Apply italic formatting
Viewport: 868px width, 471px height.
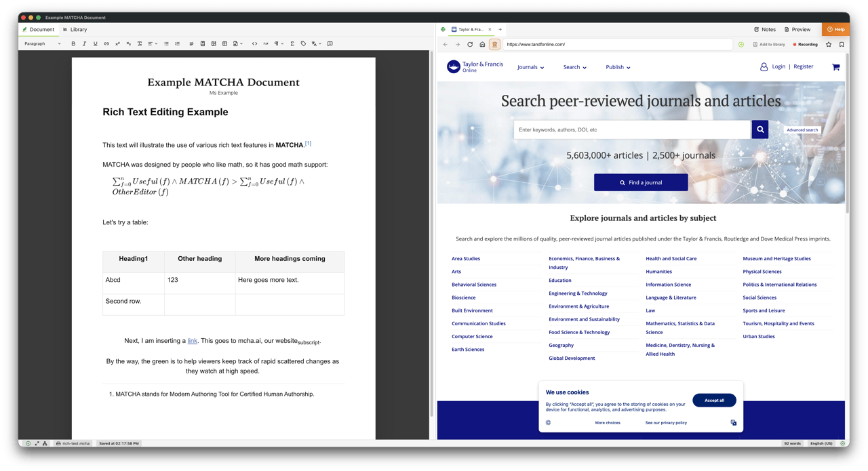coord(84,43)
